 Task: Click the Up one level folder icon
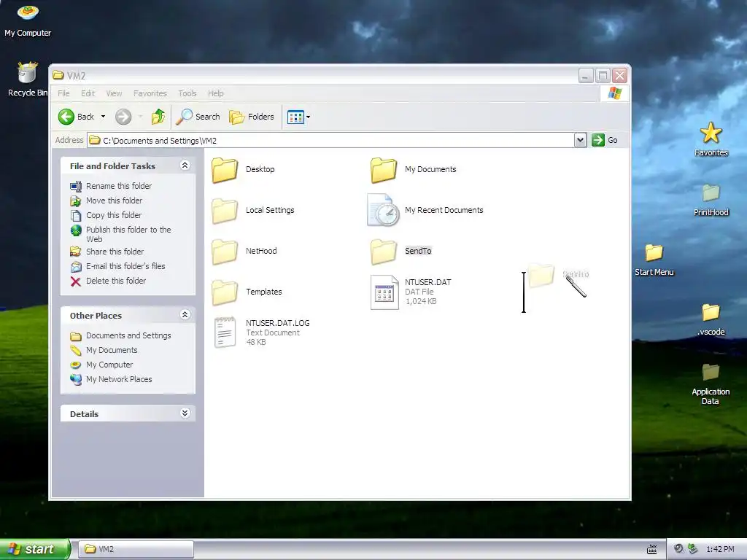click(158, 117)
